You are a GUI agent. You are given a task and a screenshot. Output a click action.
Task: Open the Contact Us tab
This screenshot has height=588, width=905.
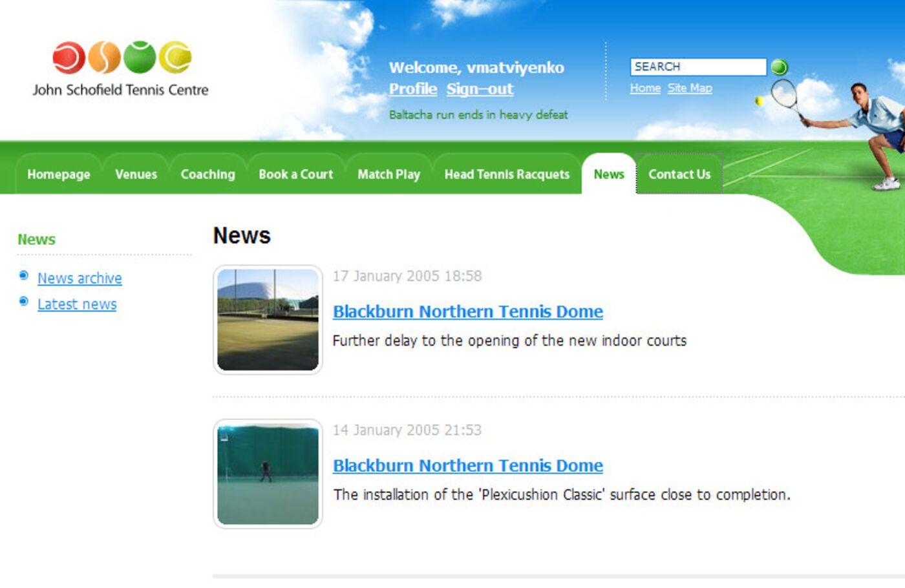tap(679, 174)
